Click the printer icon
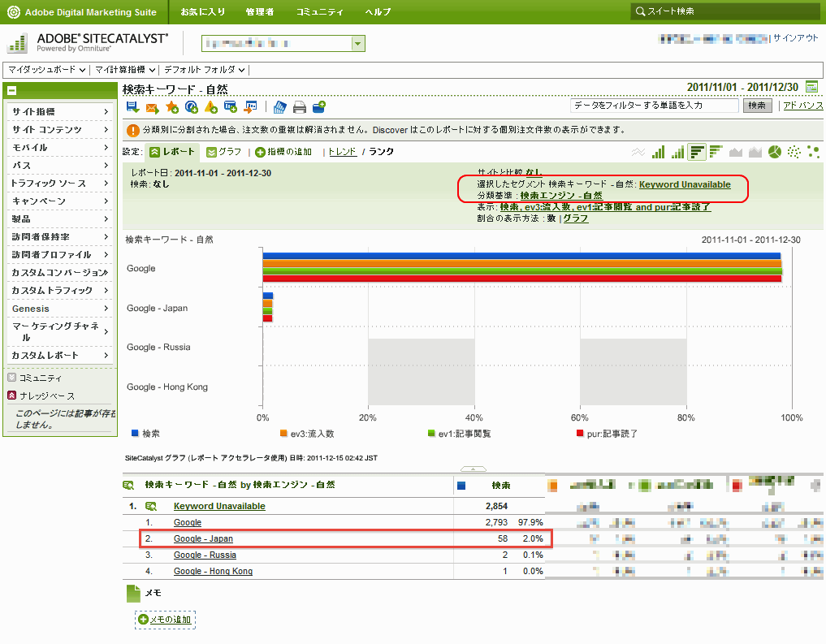The width and height of the screenshot is (826, 644). tap(299, 107)
